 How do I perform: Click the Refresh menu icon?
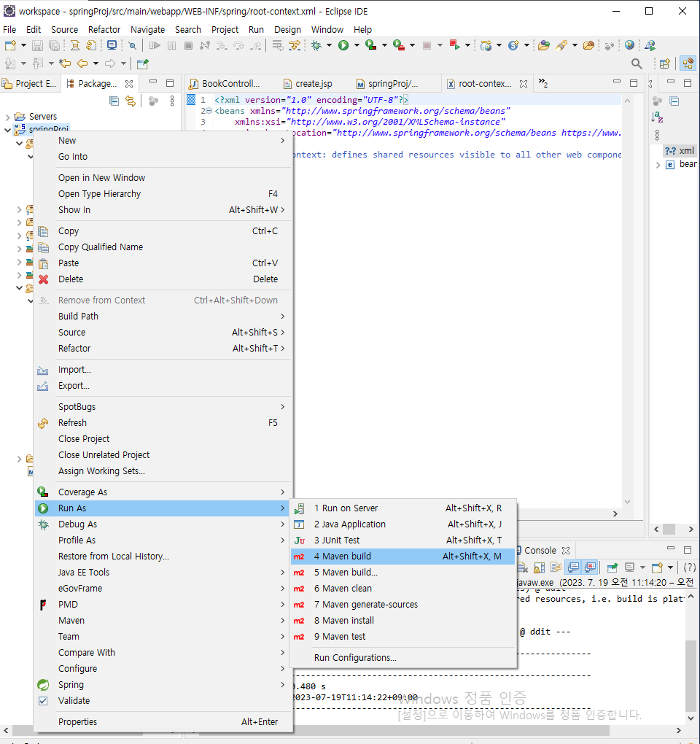43,423
